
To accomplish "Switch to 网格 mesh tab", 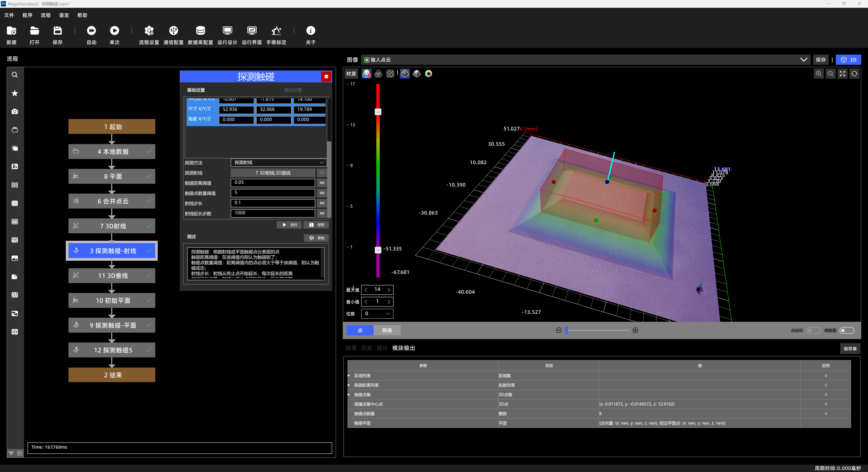I will point(387,331).
